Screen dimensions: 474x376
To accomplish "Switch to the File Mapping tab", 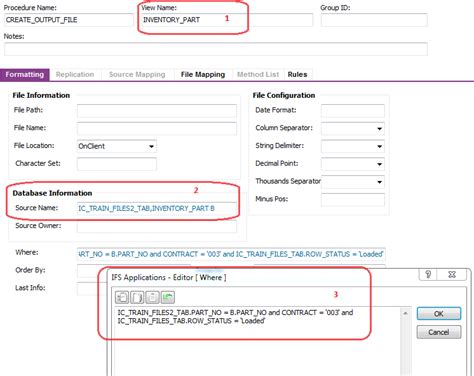I will click(203, 75).
